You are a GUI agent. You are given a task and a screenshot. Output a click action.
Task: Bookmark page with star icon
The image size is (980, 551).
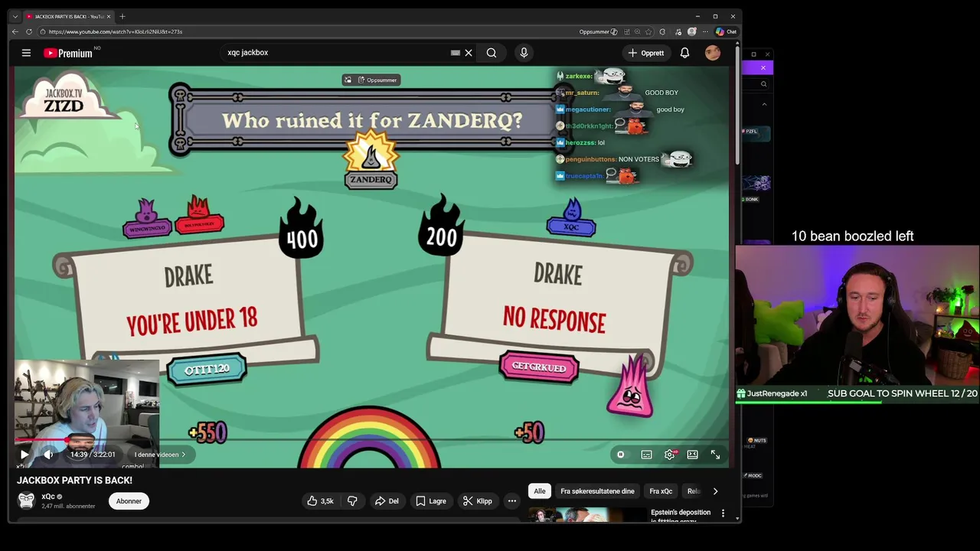(648, 31)
